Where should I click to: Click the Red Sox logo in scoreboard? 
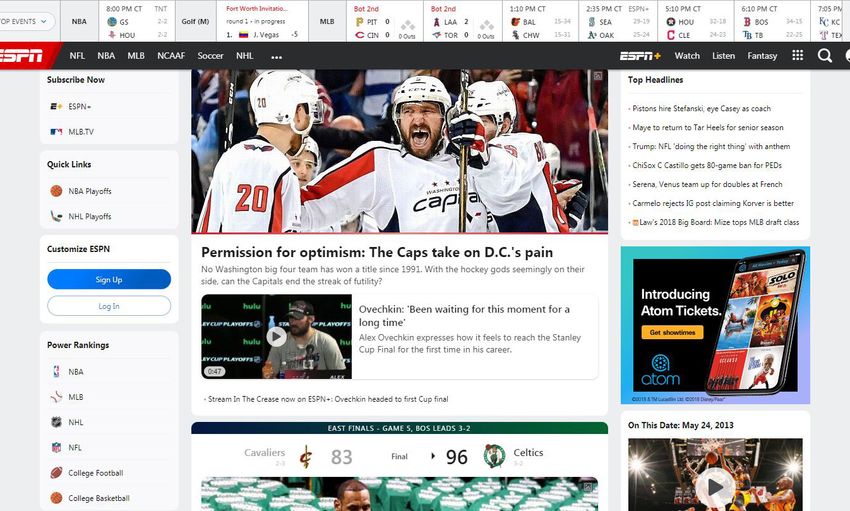748,22
